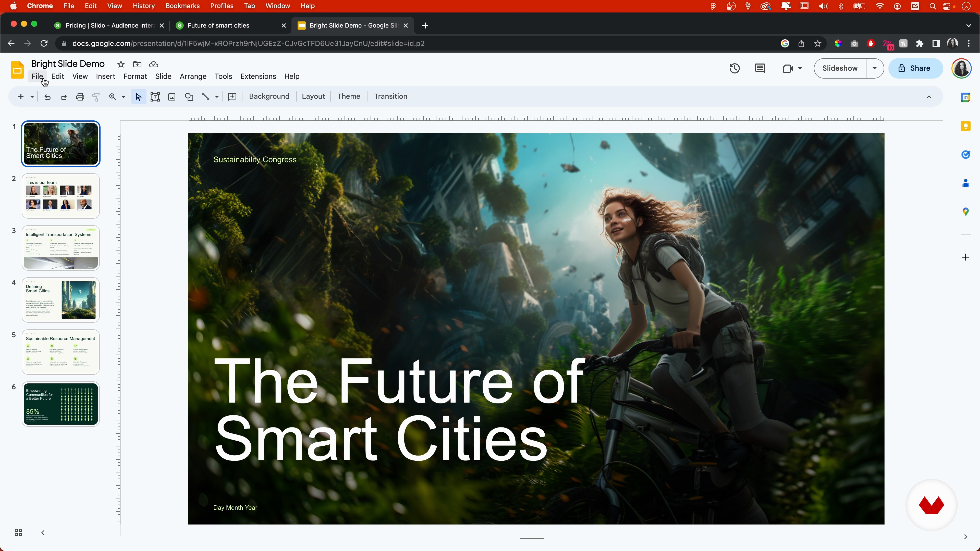
Task: Select the Shape tool icon
Action: click(x=189, y=97)
